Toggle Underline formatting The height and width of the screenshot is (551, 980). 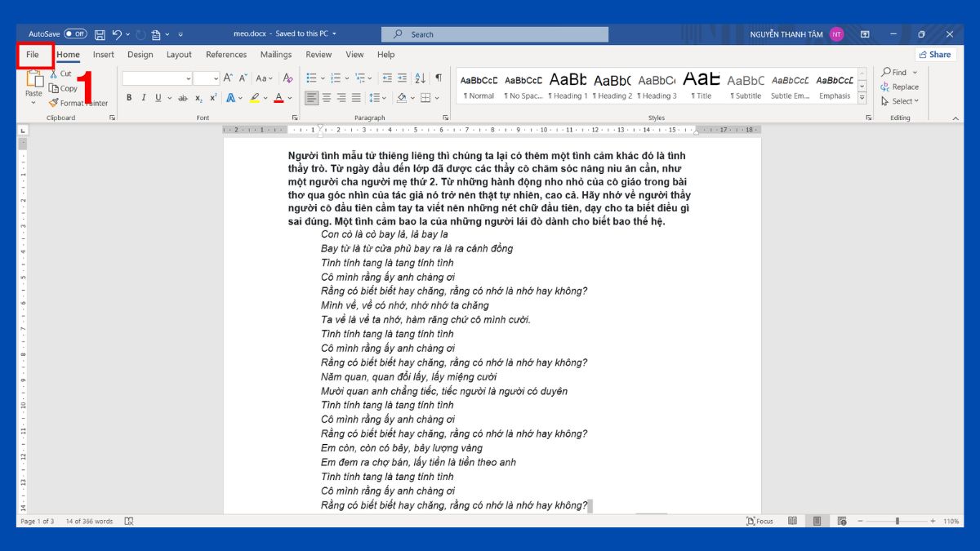click(x=158, y=97)
